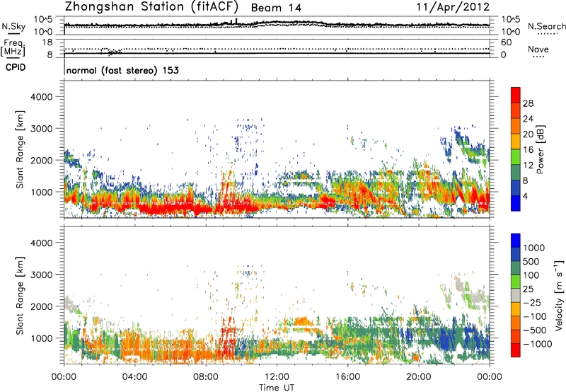Click the '-100' velocity colorbar label
Screen dimensions: 566x392
[x=534, y=316]
